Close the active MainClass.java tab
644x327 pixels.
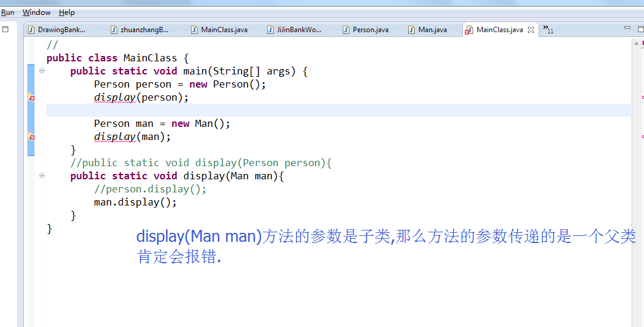tap(531, 30)
